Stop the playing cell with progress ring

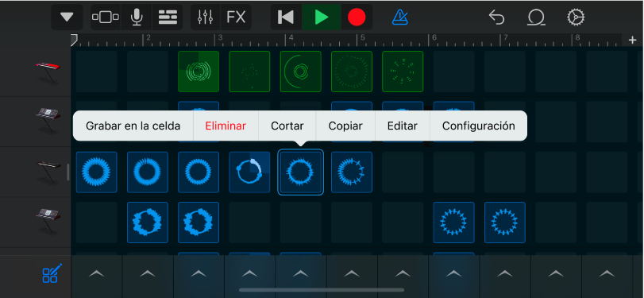pos(249,172)
